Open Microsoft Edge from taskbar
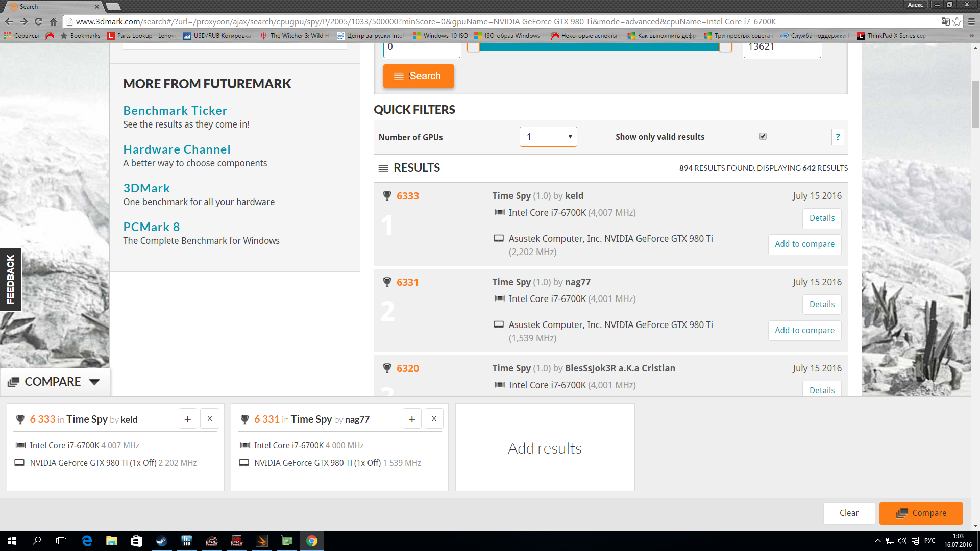This screenshot has width=980, height=551. pyautogui.click(x=87, y=541)
